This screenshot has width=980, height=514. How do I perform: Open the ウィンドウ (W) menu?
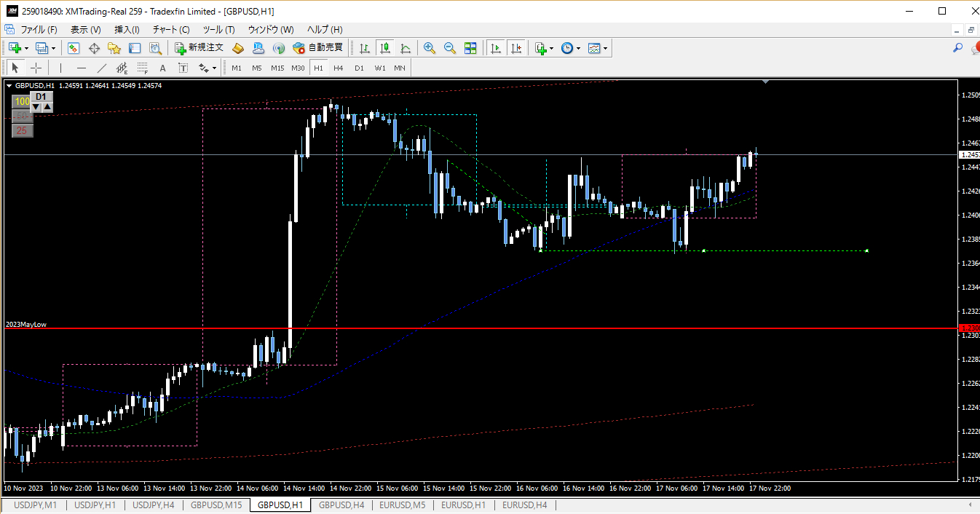(271, 30)
